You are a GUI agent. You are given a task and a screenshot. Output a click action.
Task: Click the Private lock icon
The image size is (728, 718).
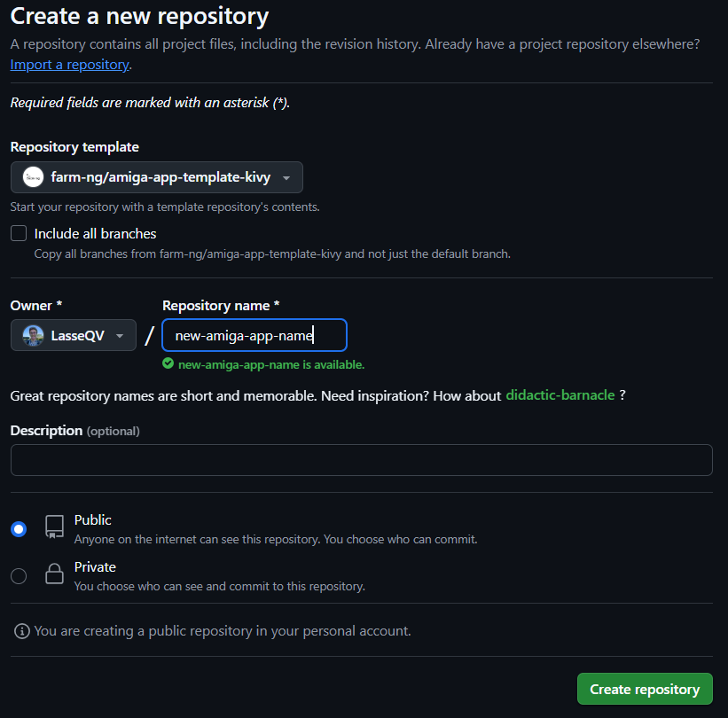54,574
